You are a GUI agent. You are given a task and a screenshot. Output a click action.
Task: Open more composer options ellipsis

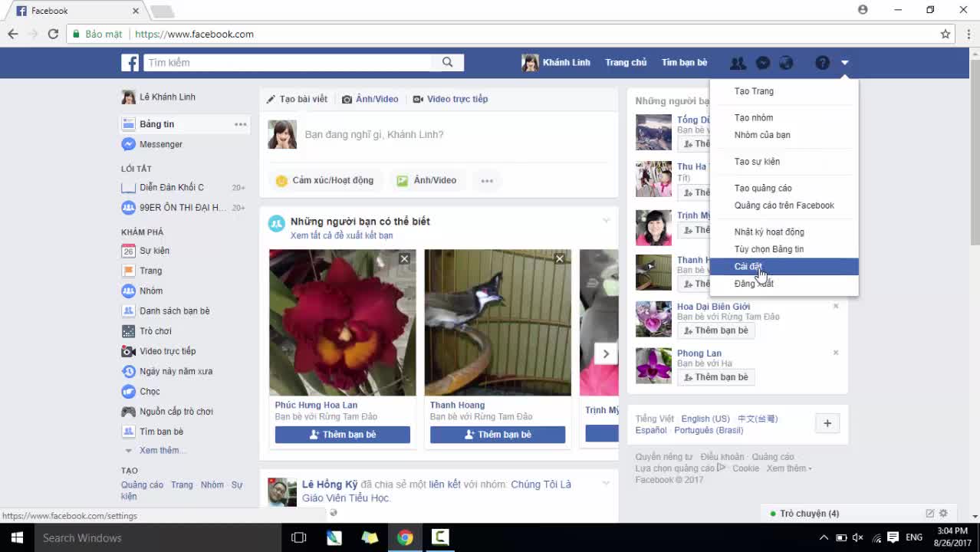(487, 181)
